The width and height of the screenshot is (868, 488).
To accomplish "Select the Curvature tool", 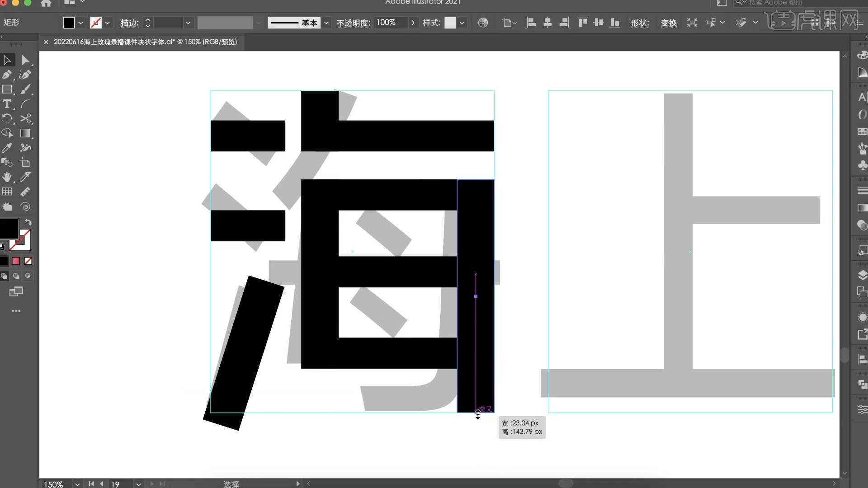I will pos(25,75).
